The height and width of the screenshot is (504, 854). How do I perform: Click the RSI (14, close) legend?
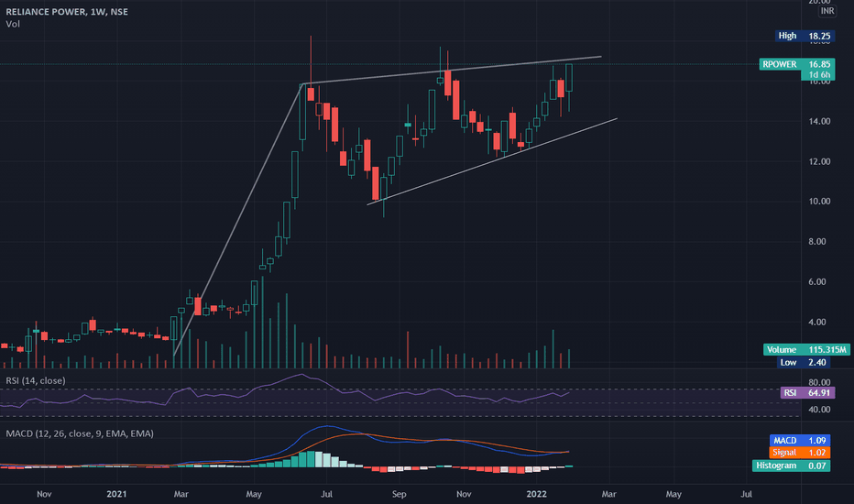point(36,380)
